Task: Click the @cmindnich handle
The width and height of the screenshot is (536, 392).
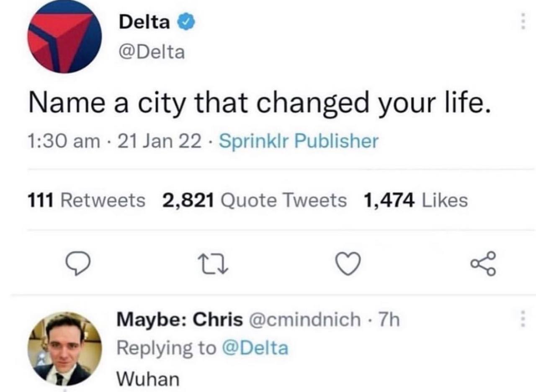Action: point(304,320)
